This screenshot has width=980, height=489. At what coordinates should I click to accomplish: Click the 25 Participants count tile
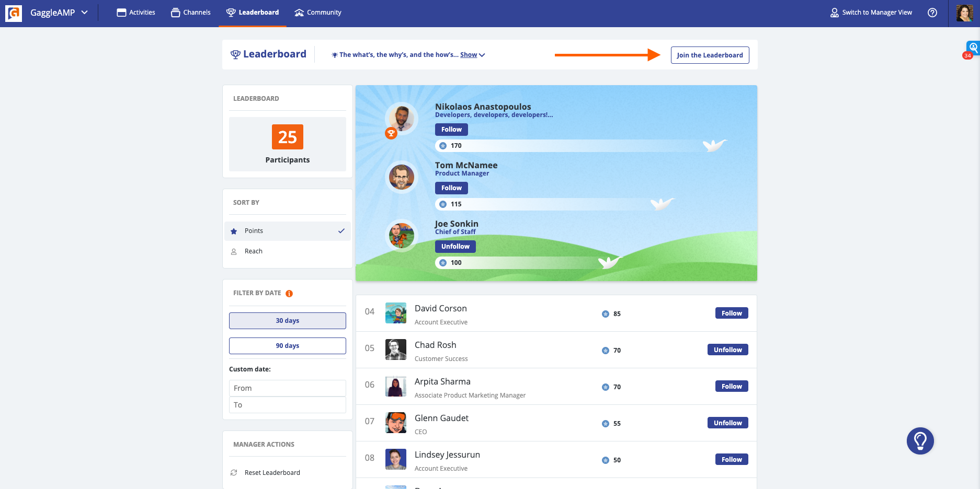point(288,144)
